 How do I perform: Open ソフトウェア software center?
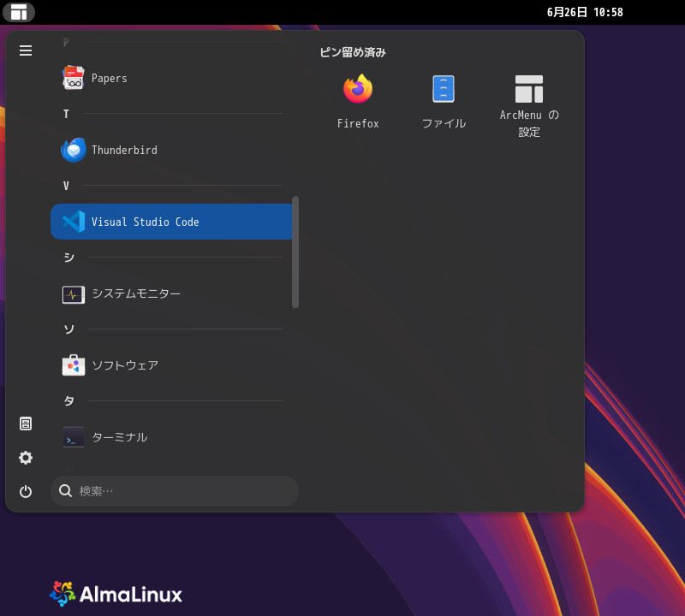click(x=171, y=365)
